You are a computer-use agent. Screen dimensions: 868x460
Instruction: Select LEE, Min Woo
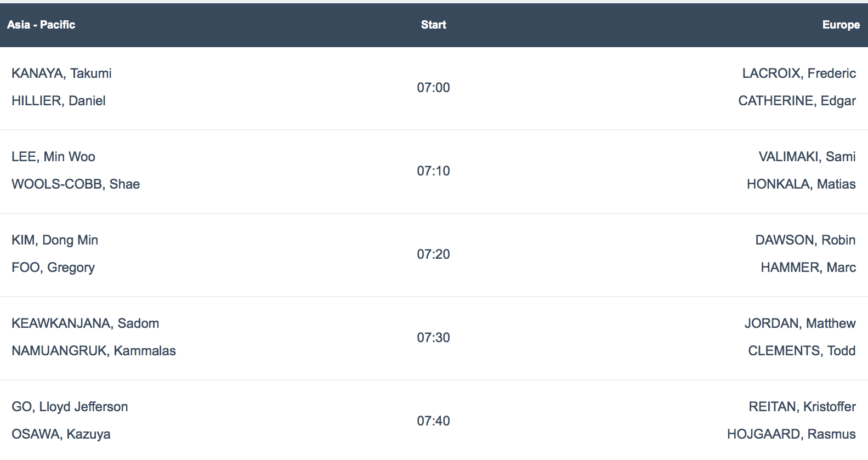[53, 157]
